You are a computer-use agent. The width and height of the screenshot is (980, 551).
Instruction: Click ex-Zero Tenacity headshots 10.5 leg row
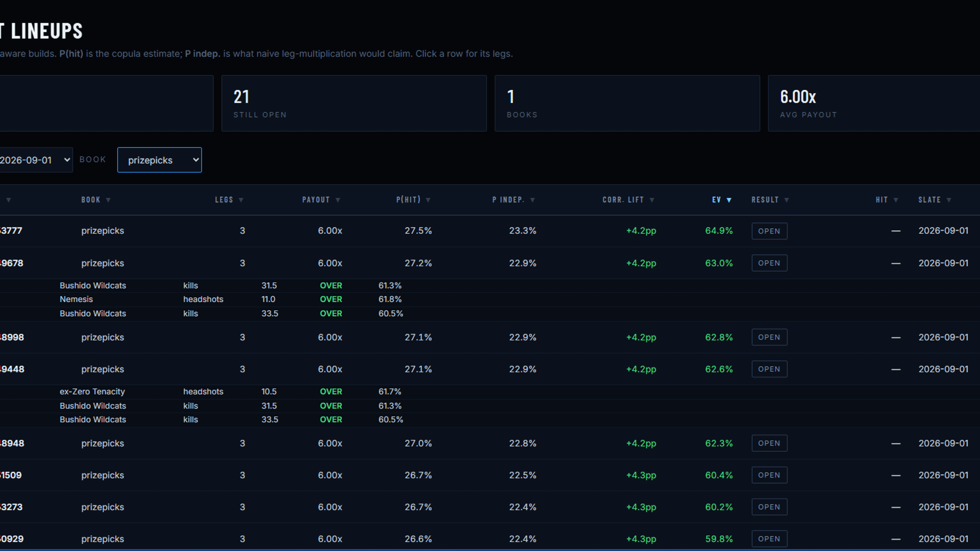[490, 392]
